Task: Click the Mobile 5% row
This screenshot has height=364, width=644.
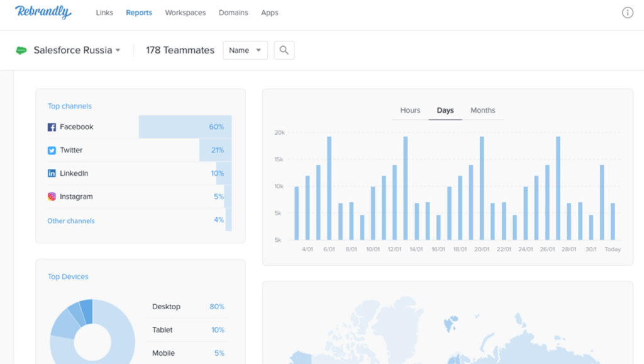Action: pyautogui.click(x=188, y=353)
